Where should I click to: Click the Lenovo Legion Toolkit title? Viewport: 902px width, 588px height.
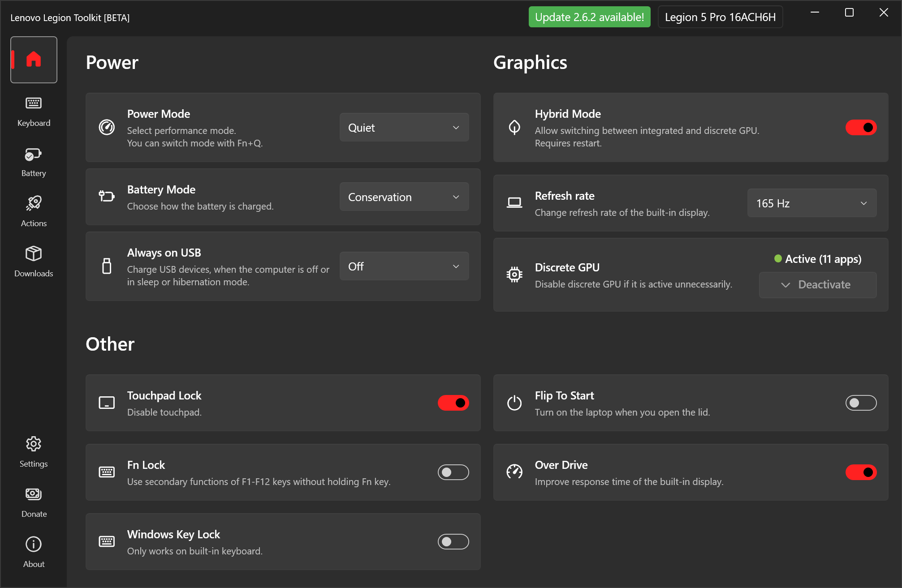coord(70,17)
